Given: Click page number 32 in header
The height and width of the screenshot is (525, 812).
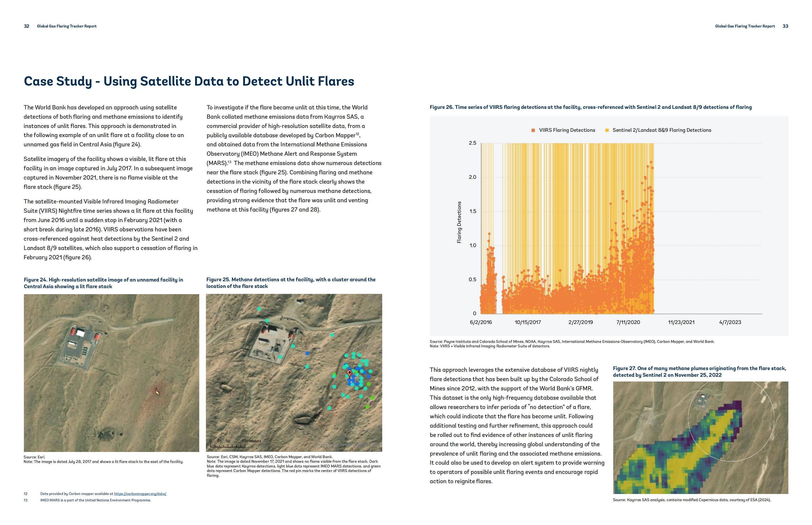Looking at the screenshot, I should [x=27, y=26].
